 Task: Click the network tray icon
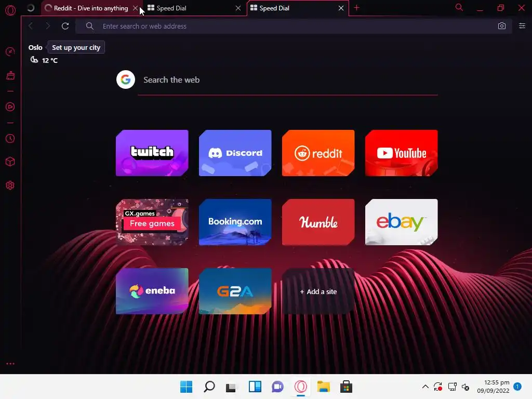point(453,387)
